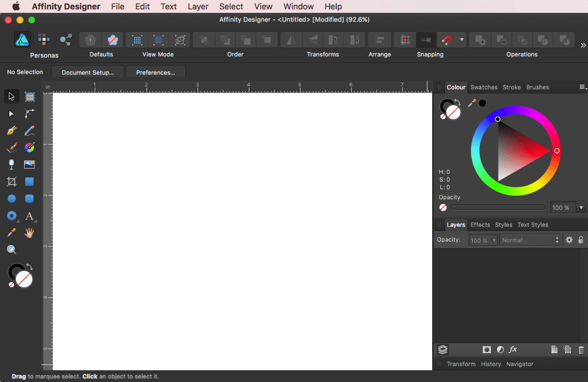Toggle the snapping magnet
Viewport: 588px width, 382px height.
[x=447, y=40]
